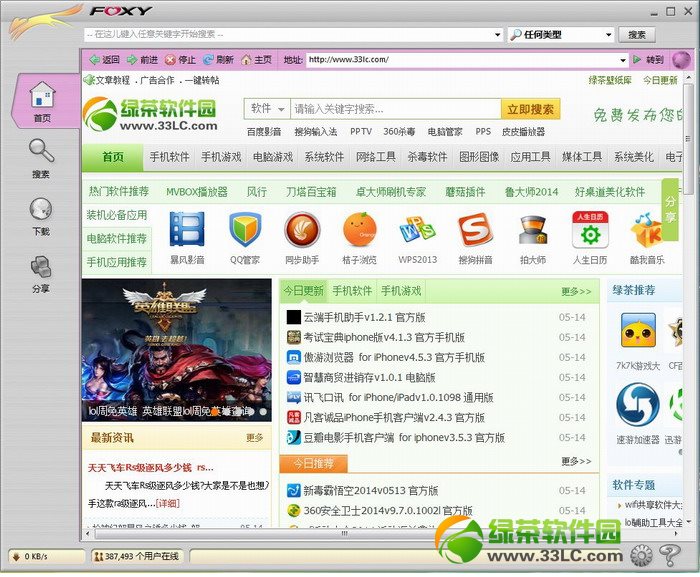The height and width of the screenshot is (577, 700).
Task: Click the QQ管家 shield icon
Action: (x=245, y=230)
